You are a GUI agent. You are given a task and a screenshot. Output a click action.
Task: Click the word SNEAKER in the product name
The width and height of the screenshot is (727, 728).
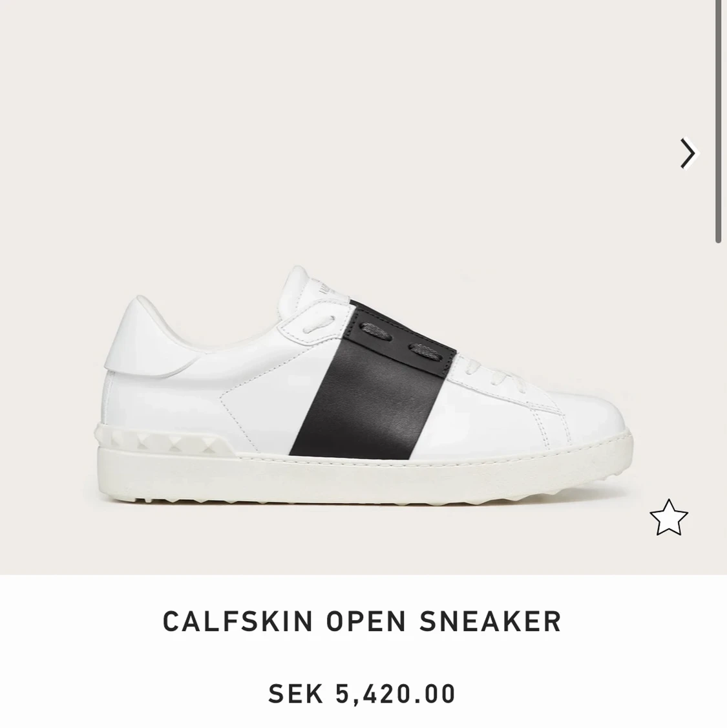pyautogui.click(x=490, y=621)
